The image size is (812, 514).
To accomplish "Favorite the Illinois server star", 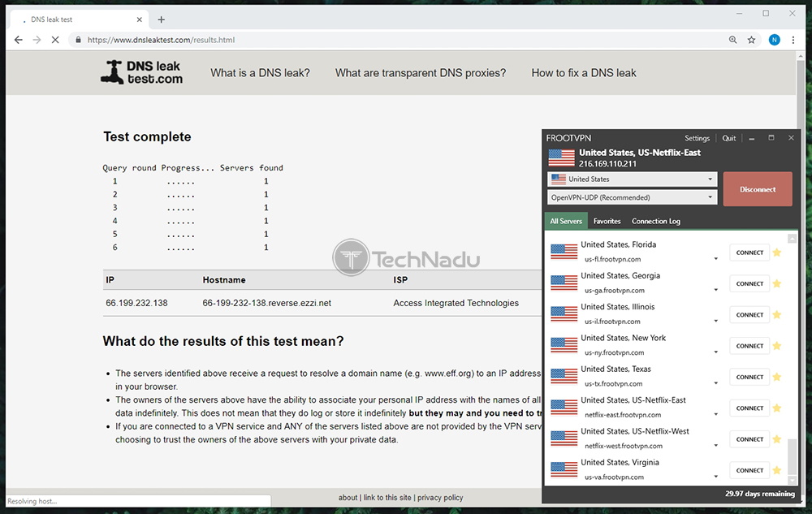I will (777, 315).
